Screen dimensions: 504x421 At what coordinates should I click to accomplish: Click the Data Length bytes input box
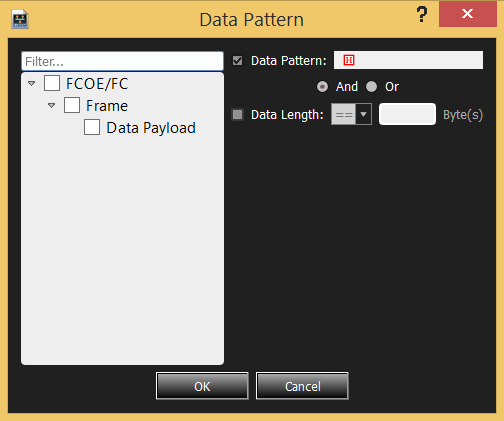coord(407,114)
